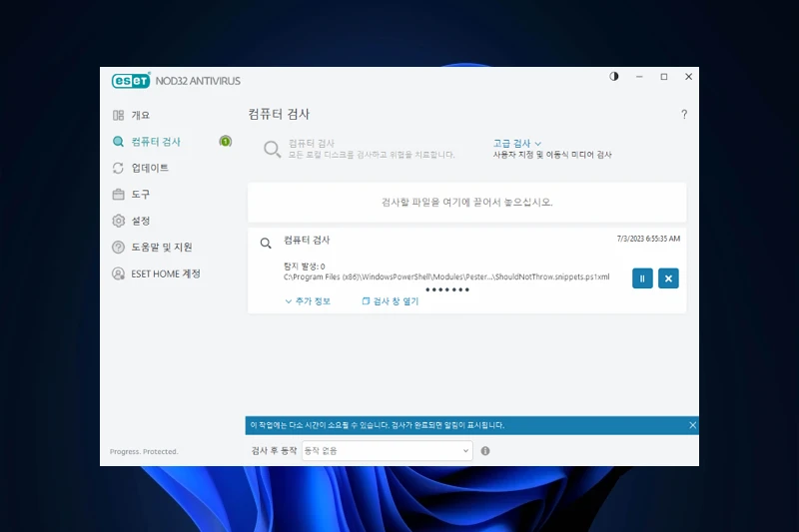Image resolution: width=799 pixels, height=532 pixels.
Task: Click the green notification badge on 컴퓨터 검사
Action: coord(226,142)
